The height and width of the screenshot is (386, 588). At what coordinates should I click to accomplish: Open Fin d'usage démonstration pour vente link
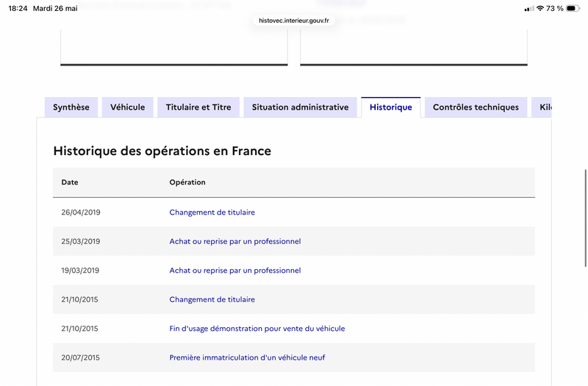pyautogui.click(x=257, y=329)
